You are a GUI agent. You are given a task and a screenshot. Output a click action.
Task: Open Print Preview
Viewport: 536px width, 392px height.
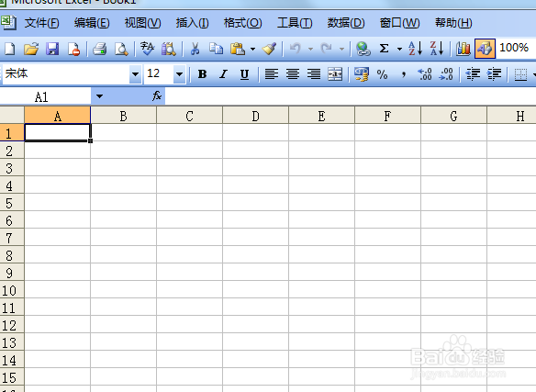pos(121,49)
